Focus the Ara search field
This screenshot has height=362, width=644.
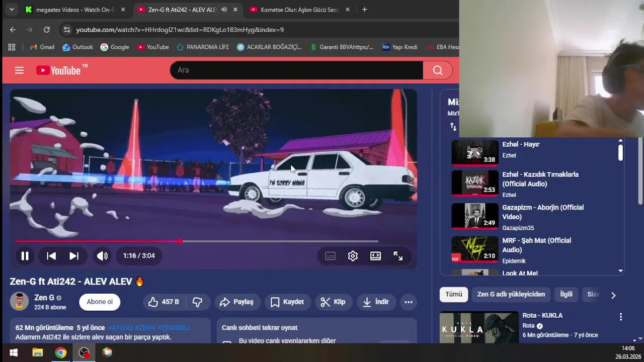(x=296, y=70)
